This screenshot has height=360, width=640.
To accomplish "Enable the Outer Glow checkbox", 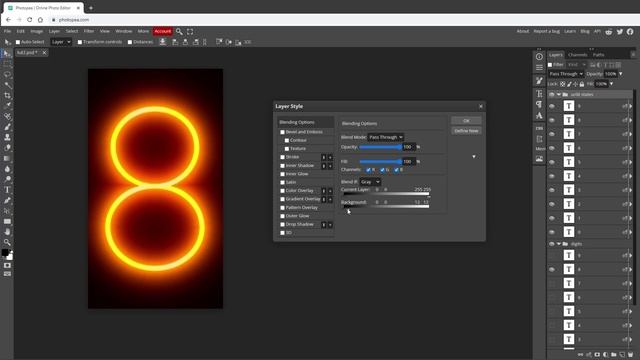I will coord(282,216).
